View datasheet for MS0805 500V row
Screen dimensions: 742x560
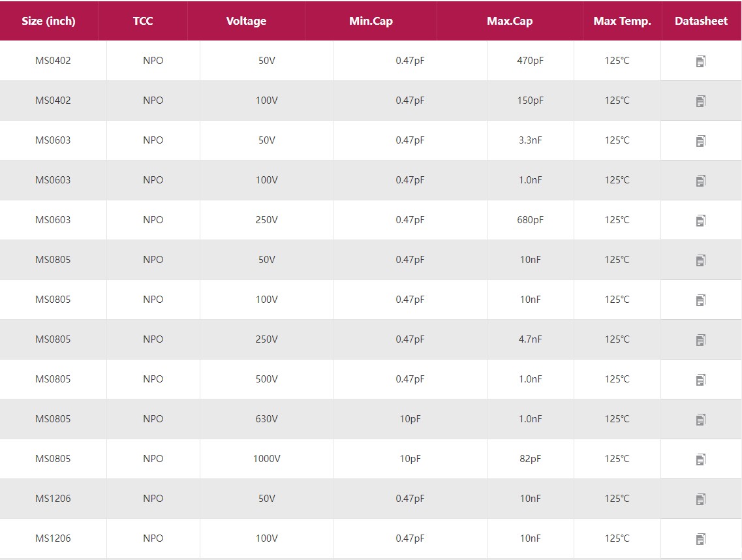click(x=700, y=380)
